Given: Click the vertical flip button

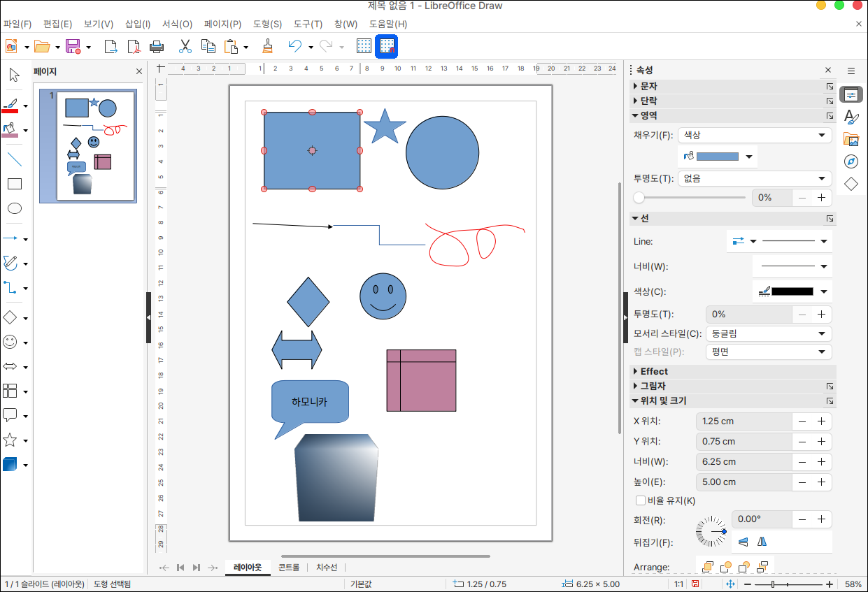Looking at the screenshot, I should pos(743,541).
